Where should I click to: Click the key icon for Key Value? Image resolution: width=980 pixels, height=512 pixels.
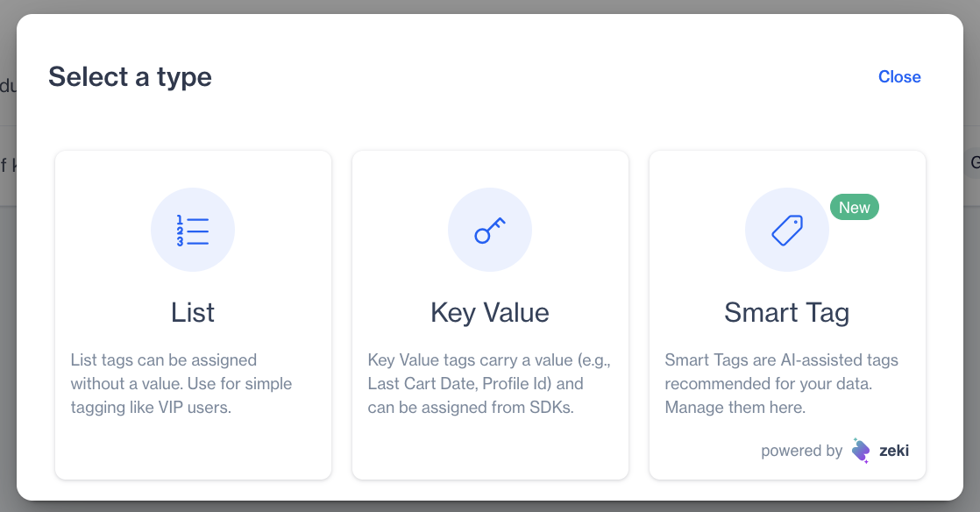coord(490,231)
